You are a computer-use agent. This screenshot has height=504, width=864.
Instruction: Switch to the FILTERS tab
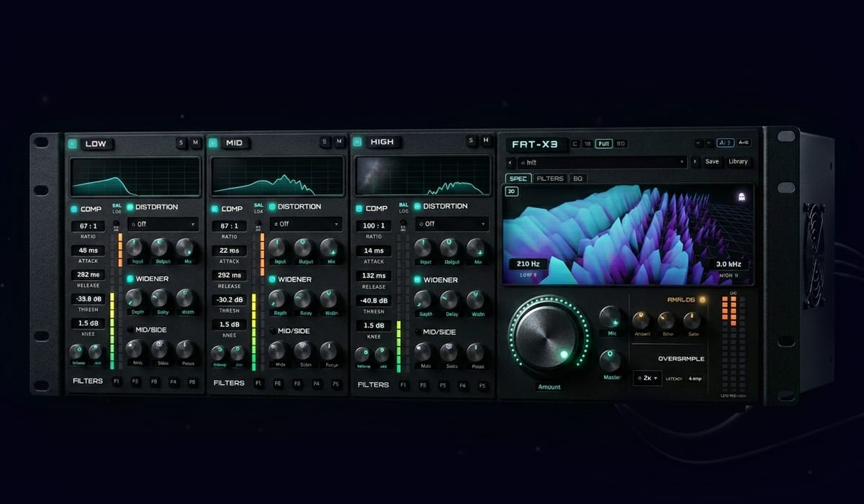coord(550,178)
